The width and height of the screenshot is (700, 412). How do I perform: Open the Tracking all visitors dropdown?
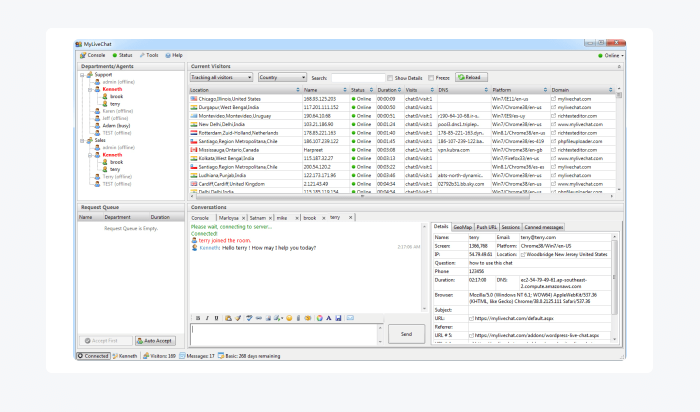click(x=221, y=77)
